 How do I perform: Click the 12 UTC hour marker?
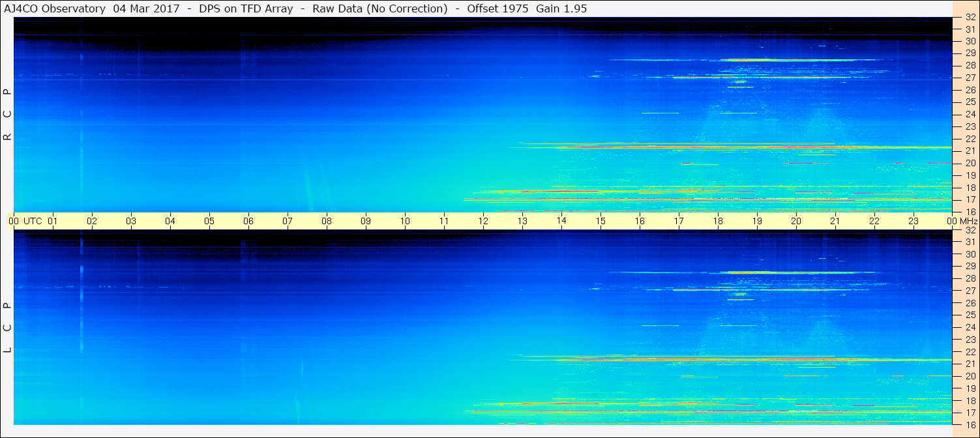(x=483, y=221)
